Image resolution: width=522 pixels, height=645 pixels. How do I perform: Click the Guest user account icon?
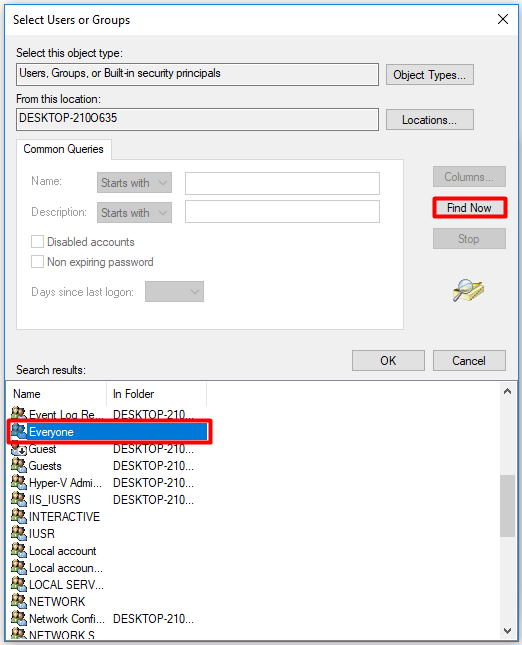click(x=19, y=449)
